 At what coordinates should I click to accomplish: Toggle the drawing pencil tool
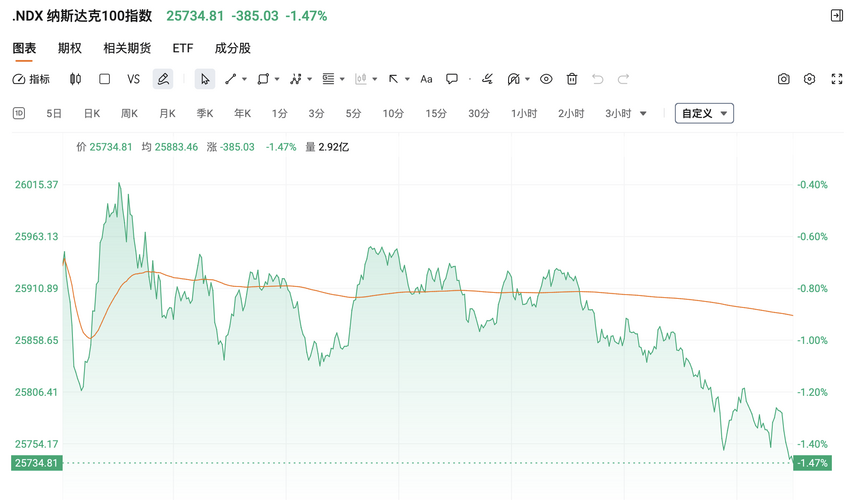pos(162,79)
